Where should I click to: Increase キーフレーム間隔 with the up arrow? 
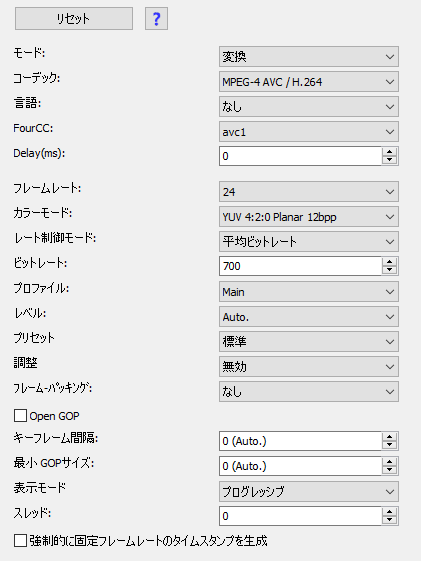(390, 437)
